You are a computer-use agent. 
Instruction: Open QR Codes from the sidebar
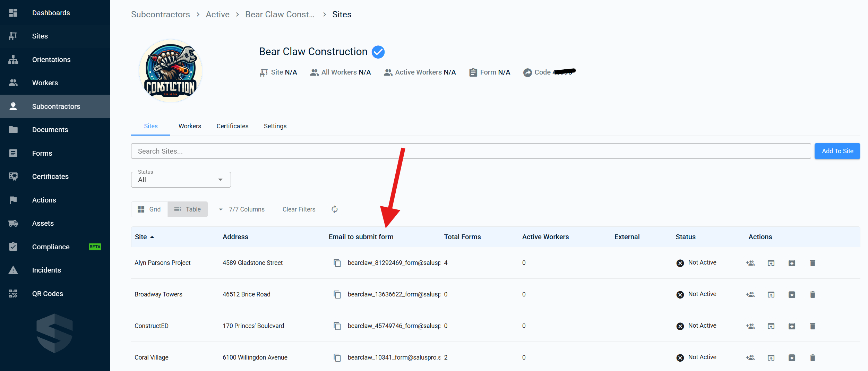(48, 294)
